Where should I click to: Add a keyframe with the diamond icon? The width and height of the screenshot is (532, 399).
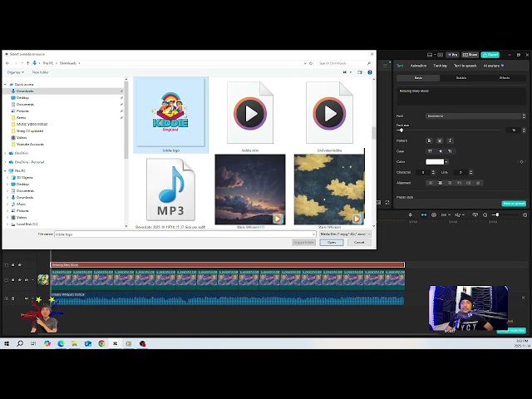522,162
